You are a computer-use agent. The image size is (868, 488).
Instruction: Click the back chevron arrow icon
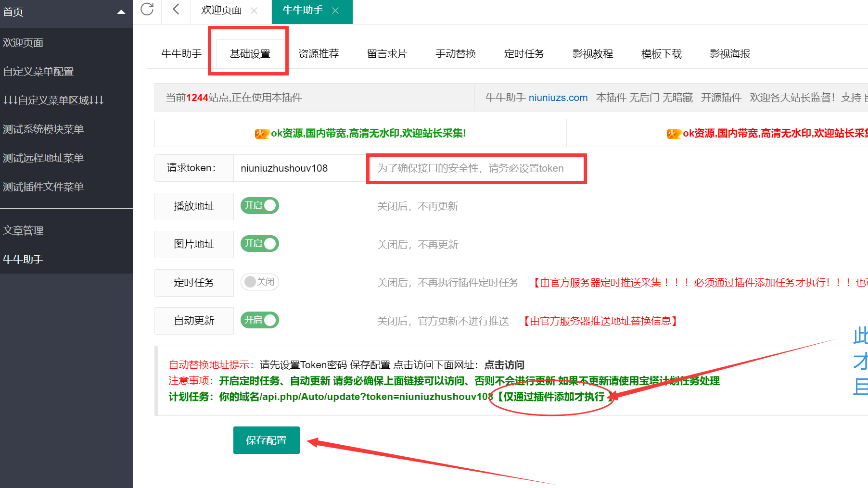176,9
